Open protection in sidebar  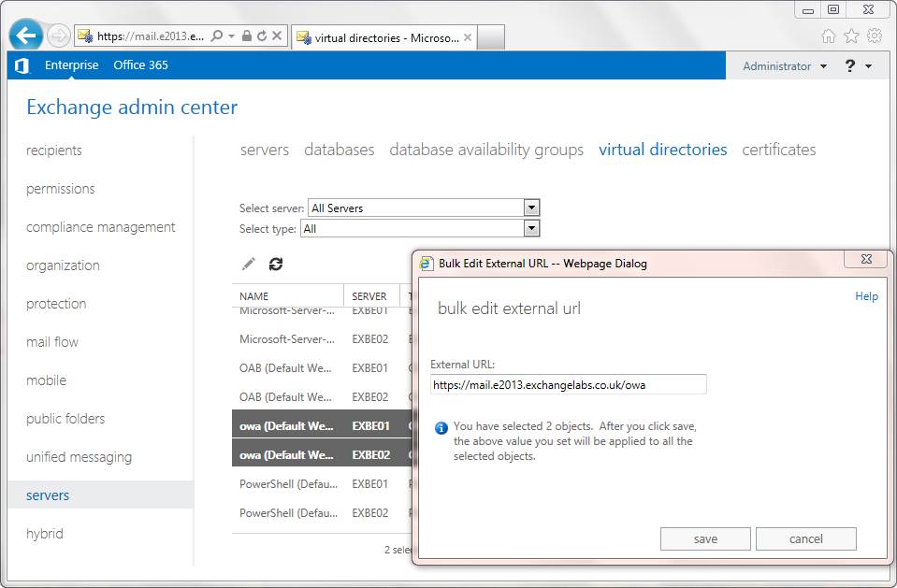point(56,304)
